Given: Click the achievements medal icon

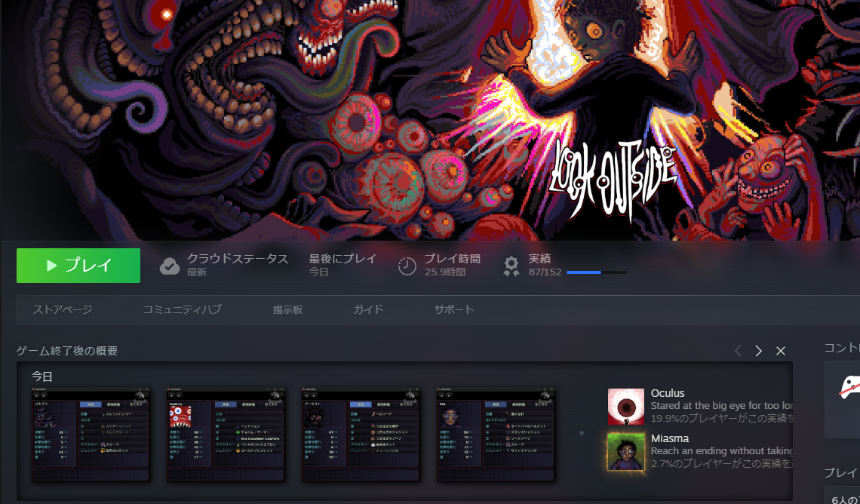Looking at the screenshot, I should pyautogui.click(x=511, y=266).
